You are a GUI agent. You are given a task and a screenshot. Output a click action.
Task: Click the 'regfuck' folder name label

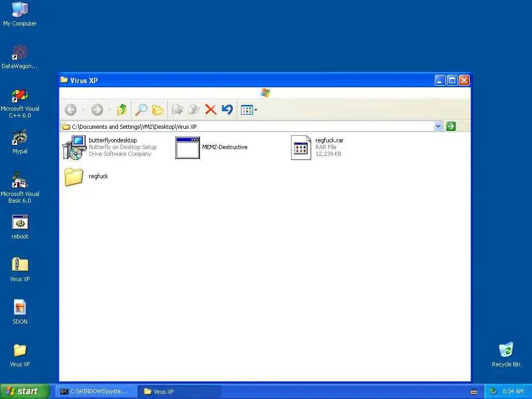tap(98, 176)
